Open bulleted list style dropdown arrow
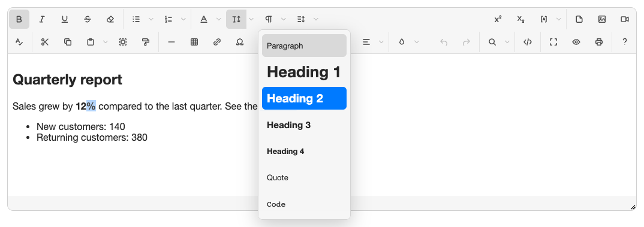The width and height of the screenshot is (644, 227). pos(151,19)
